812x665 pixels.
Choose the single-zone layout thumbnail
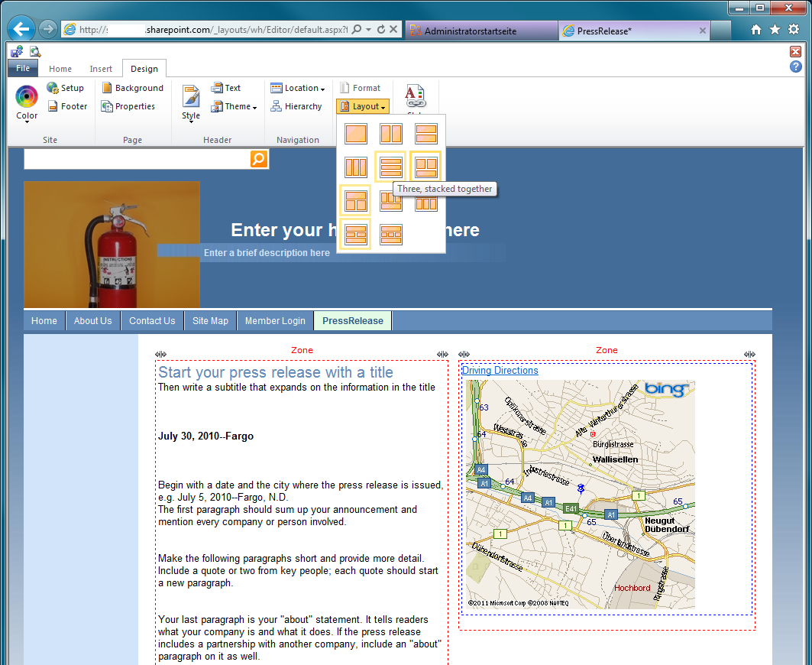(355, 134)
